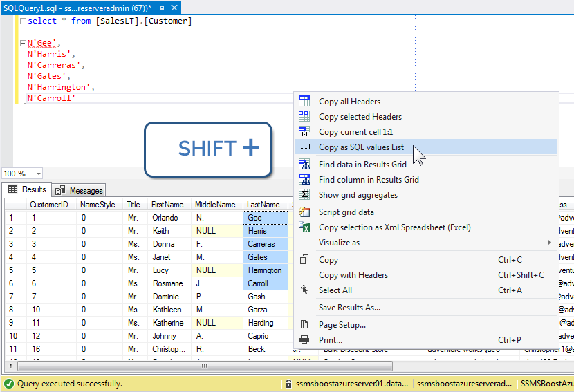Click the scrollbar left arrow in results grid
The height and width of the screenshot is (392, 574).
point(10,366)
